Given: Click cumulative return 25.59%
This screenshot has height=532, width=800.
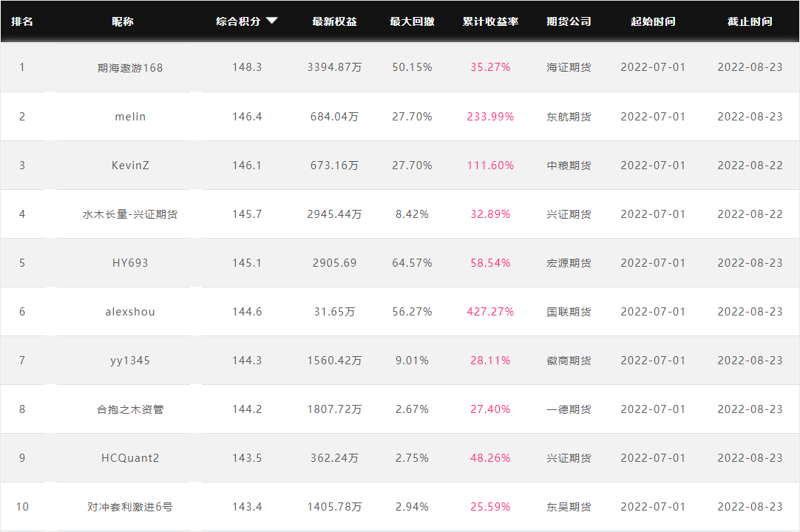Looking at the screenshot, I should [490, 506].
